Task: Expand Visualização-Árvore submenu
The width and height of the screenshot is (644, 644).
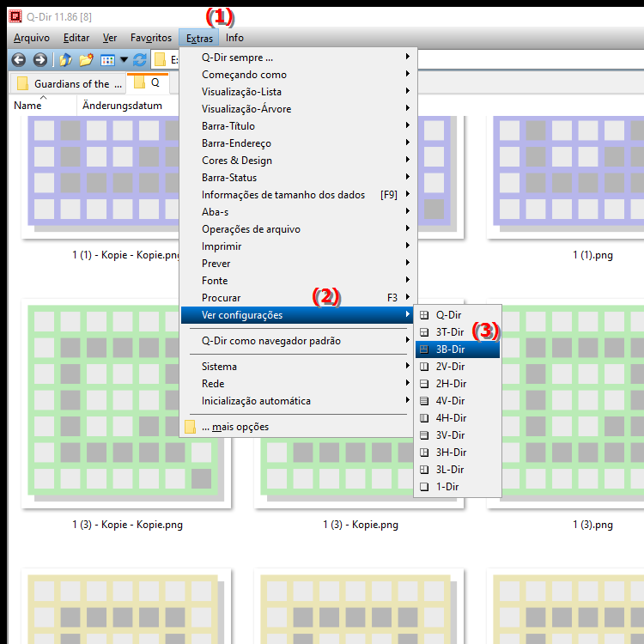Action: tap(298, 109)
